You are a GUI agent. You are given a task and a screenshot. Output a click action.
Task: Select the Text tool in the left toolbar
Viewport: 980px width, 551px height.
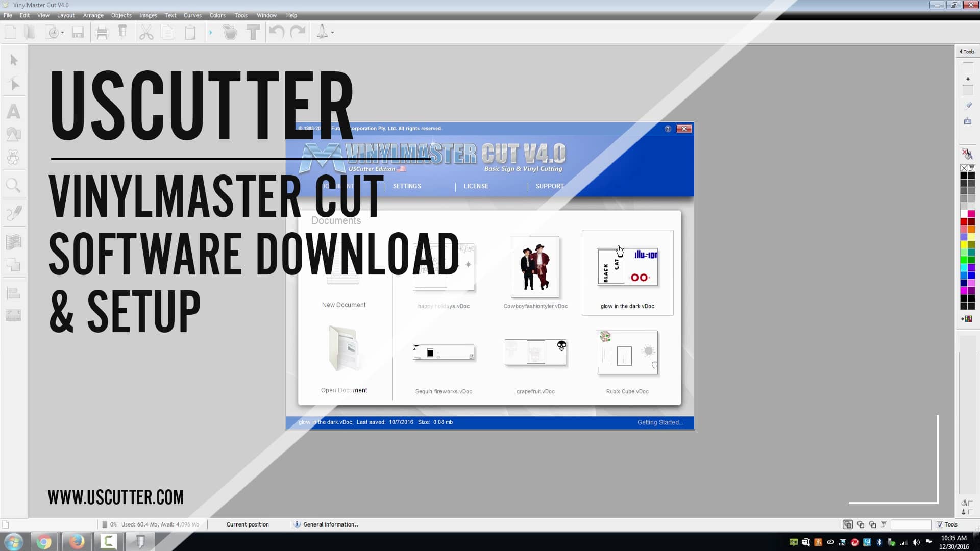(14, 112)
